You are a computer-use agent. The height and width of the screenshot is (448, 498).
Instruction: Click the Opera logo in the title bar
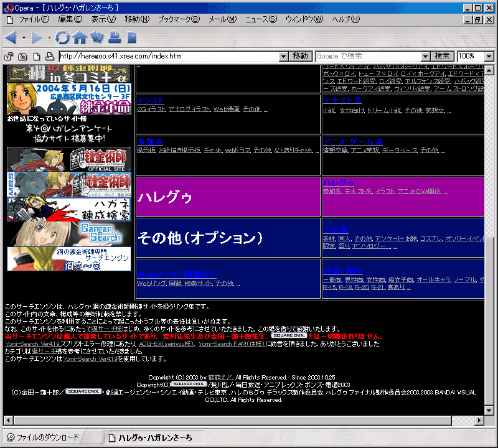click(8, 7)
